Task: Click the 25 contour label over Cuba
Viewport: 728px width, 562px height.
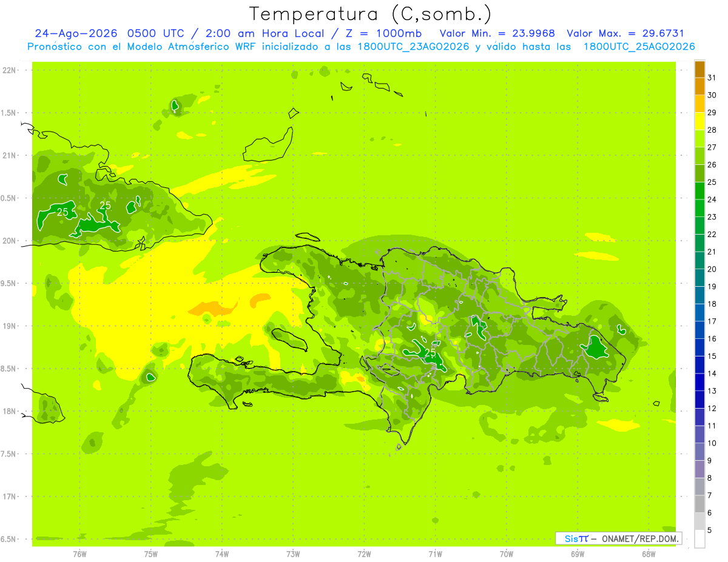Action: 62,212
